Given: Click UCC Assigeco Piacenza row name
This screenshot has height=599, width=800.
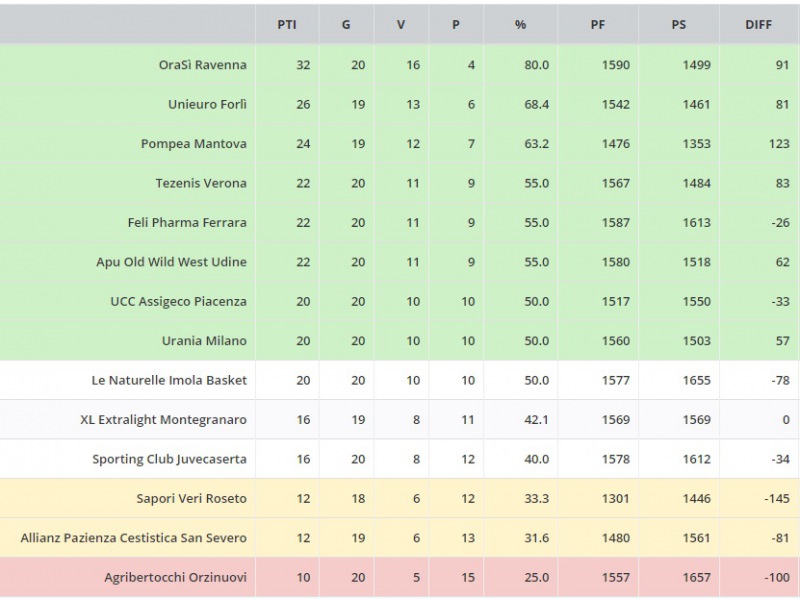Looking at the screenshot, I should (x=178, y=301).
